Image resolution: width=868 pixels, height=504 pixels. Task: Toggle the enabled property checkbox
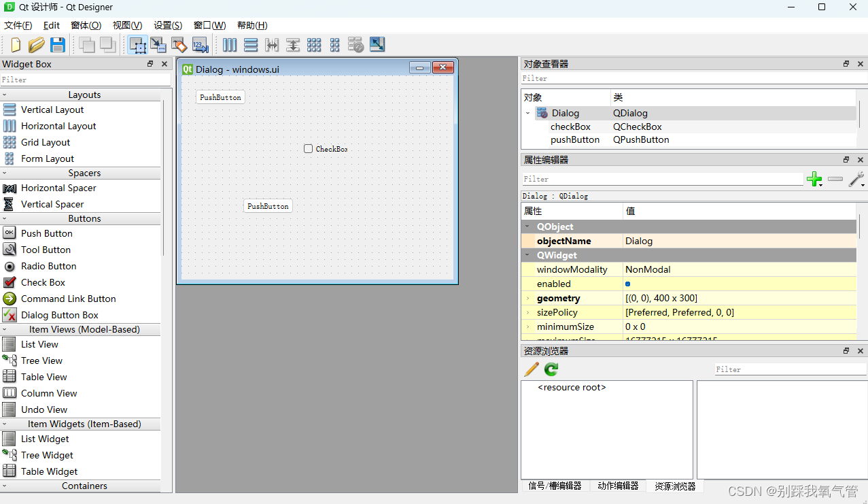pyautogui.click(x=627, y=284)
